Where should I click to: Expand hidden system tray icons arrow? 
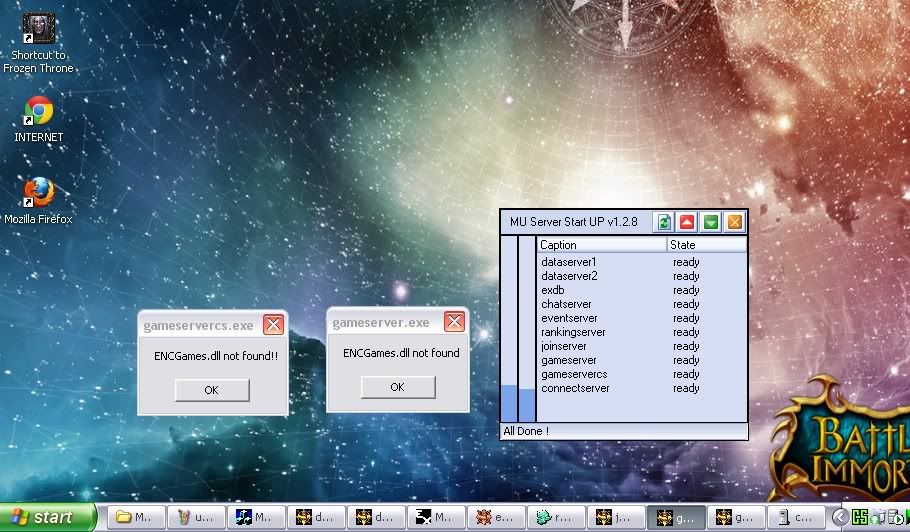pos(841,517)
